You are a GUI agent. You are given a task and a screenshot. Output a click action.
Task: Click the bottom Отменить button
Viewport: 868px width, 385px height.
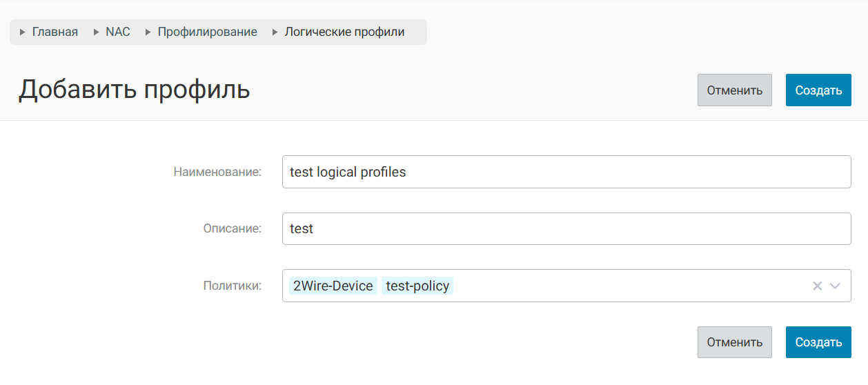(734, 342)
